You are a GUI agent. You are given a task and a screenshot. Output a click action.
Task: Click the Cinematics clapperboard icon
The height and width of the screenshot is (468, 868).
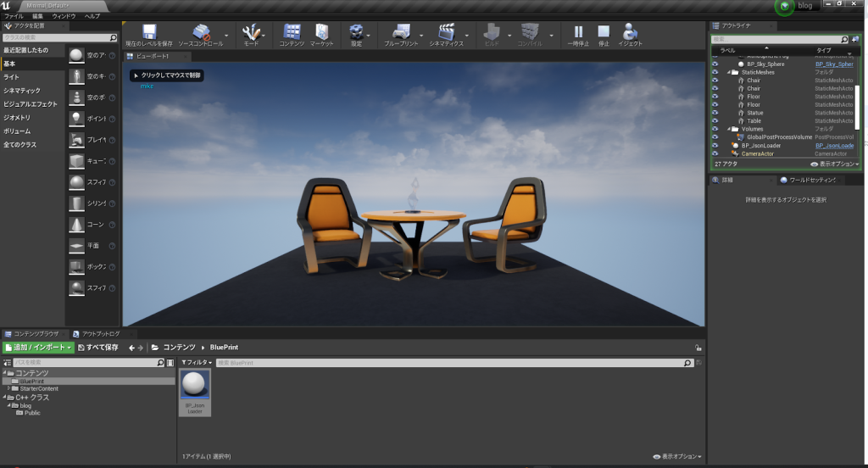(446, 32)
